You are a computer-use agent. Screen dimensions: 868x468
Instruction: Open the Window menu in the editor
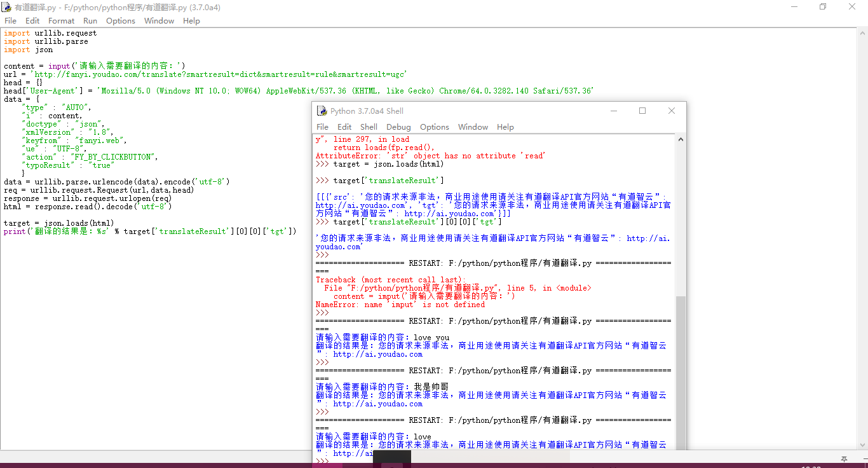click(x=159, y=21)
